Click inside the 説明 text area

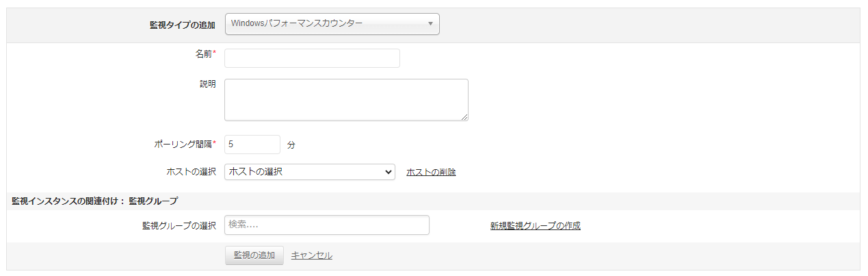click(346, 100)
